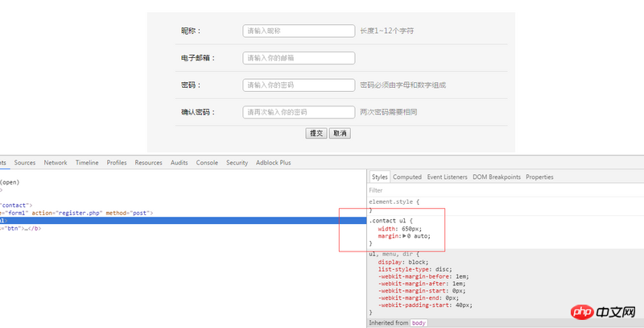Open the Resources tab

148,163
